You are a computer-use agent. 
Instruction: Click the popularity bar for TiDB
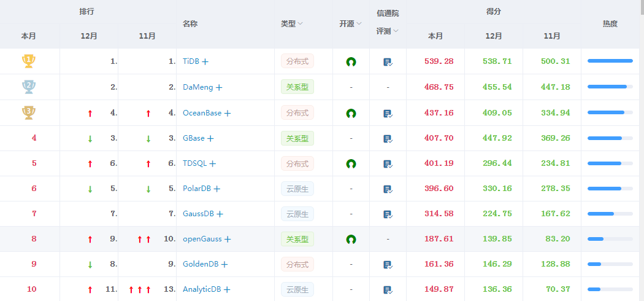[x=610, y=61]
